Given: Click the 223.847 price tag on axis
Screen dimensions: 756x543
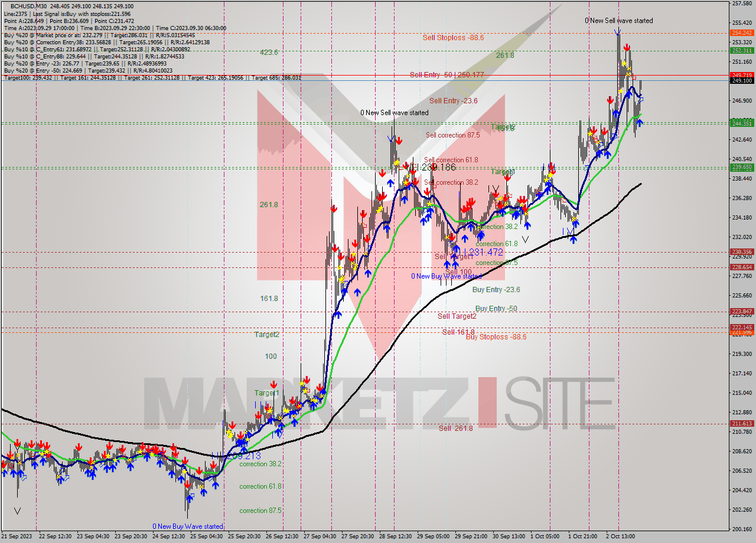Looking at the screenshot, I should point(742,311).
